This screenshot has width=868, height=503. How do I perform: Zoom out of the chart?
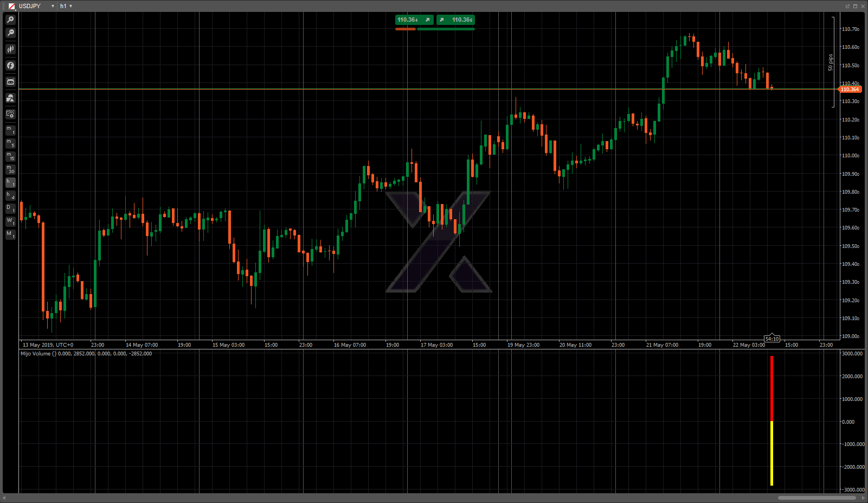pos(10,33)
